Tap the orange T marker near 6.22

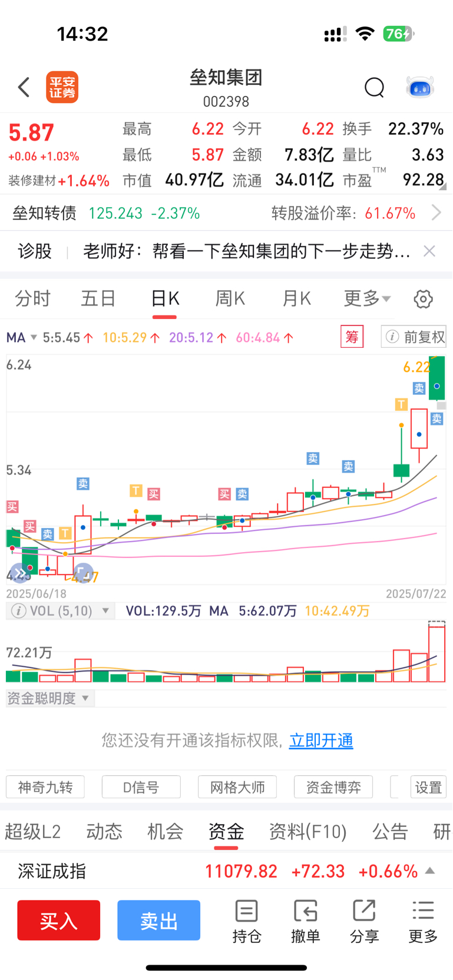point(401,404)
